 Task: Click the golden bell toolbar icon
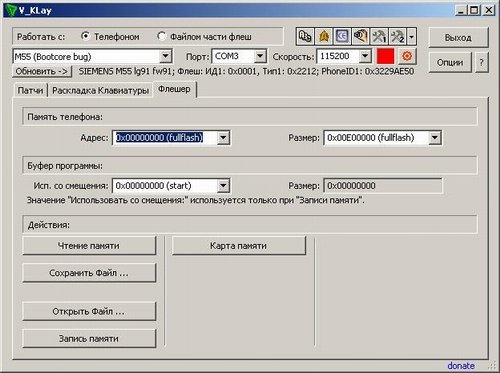tap(323, 36)
